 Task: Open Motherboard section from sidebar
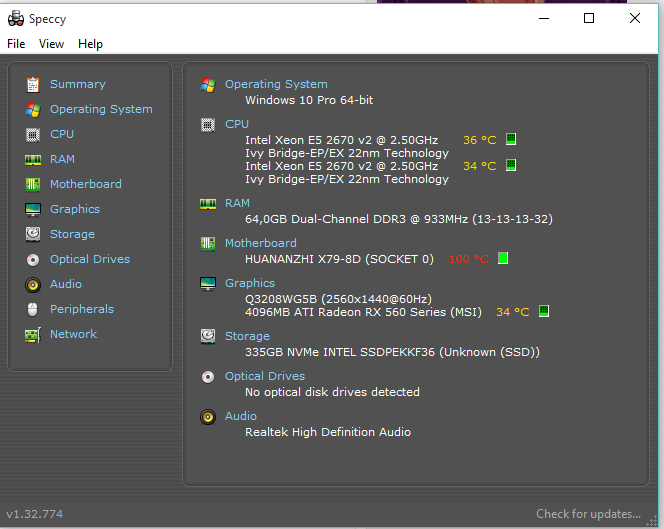pyautogui.click(x=86, y=184)
